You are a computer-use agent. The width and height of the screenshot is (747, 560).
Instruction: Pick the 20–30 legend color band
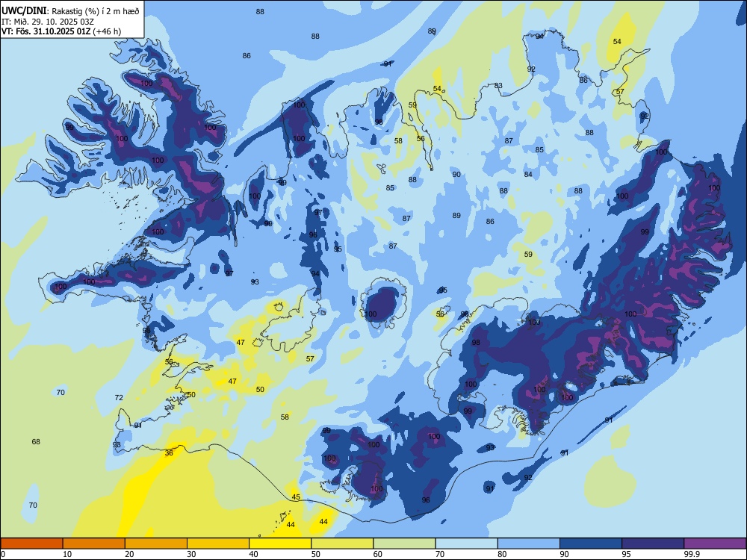[156, 544]
